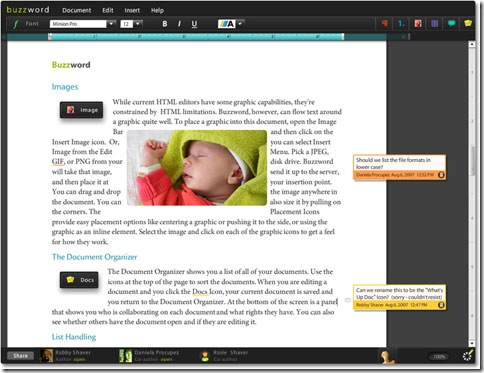Click the Font script icon
The height and width of the screenshot is (373, 484).
pyautogui.click(x=15, y=24)
